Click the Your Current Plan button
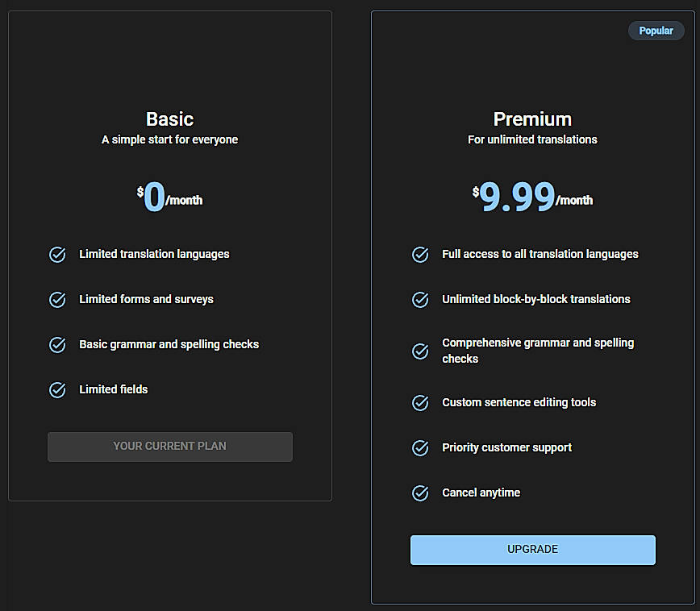This screenshot has height=611, width=700. point(170,447)
